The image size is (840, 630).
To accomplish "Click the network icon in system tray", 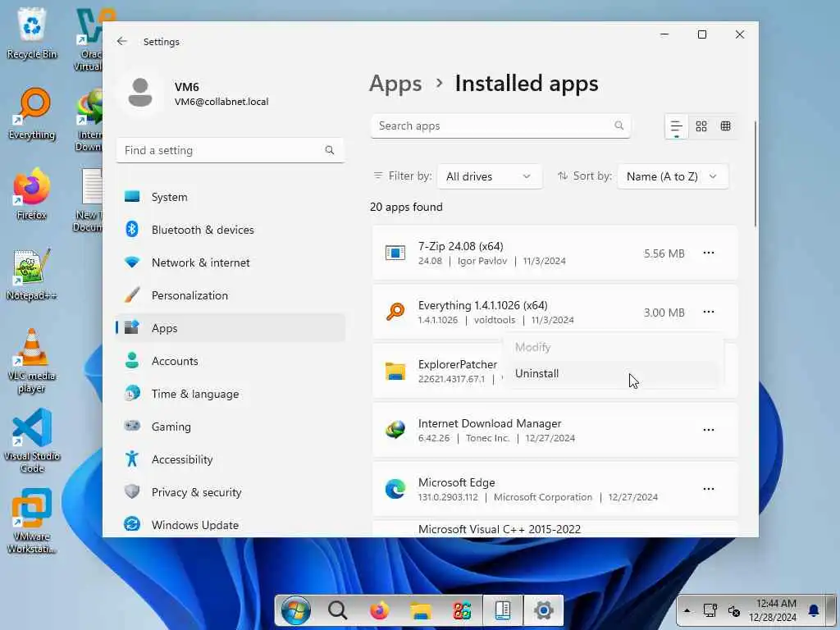I will pos(710,610).
